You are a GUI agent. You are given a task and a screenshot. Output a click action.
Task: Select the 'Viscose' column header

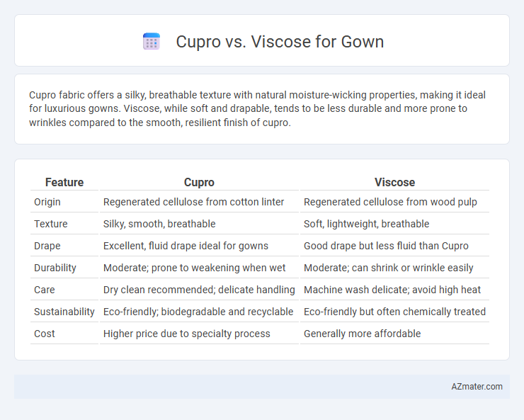click(x=394, y=182)
